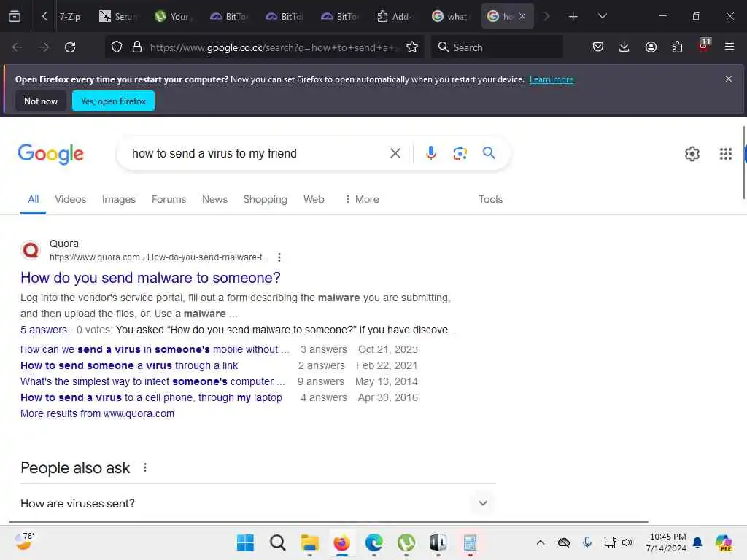The width and height of the screenshot is (747, 560).
Task: Open the uTorrent 'Your' tab
Action: click(x=172, y=17)
